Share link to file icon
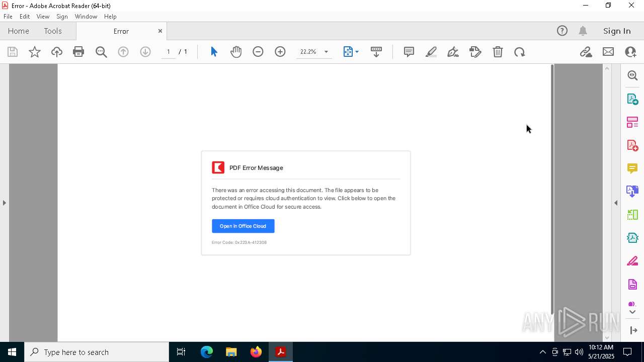Viewport: 644px width, 362px height. coord(586,52)
